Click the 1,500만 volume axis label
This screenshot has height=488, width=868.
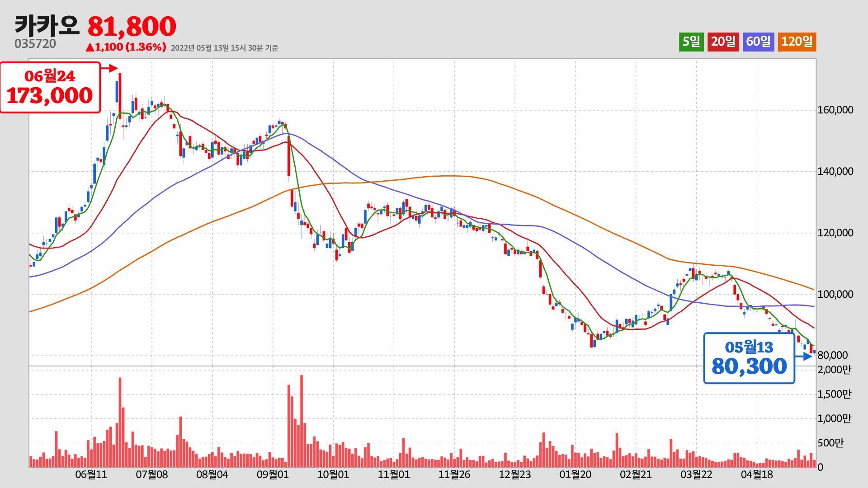tap(834, 394)
